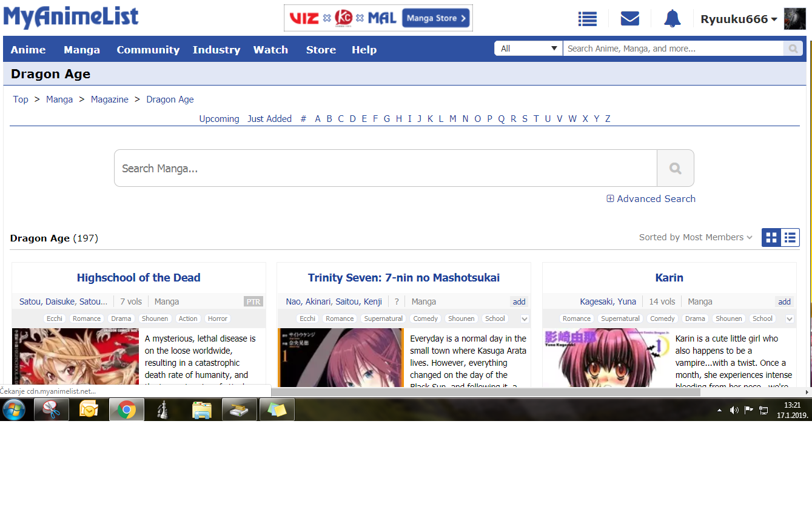Click in the top search box
This screenshot has height=509, width=812.
tap(673, 49)
